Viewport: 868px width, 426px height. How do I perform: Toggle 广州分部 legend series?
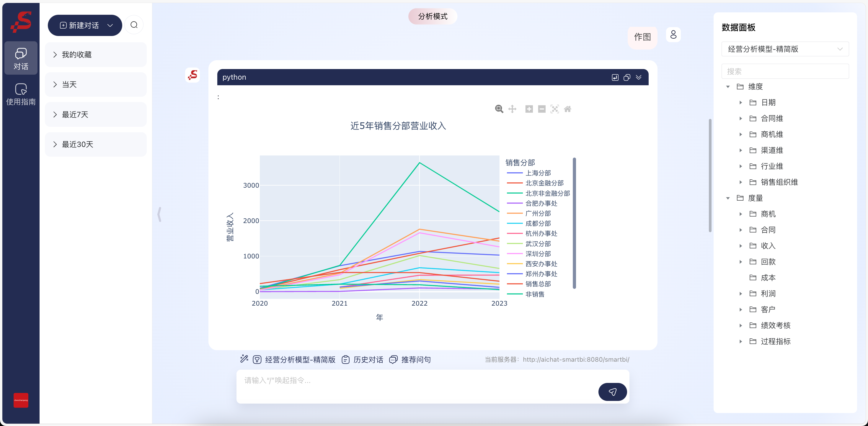click(x=529, y=214)
